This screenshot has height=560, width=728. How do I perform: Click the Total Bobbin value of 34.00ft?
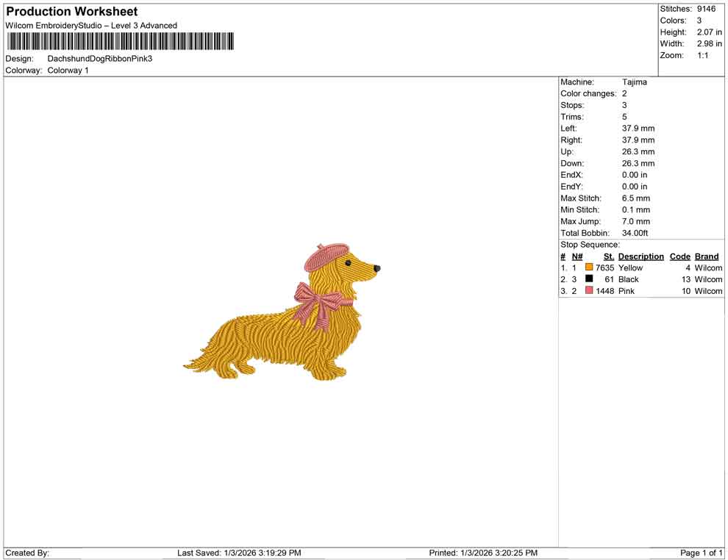coord(635,233)
